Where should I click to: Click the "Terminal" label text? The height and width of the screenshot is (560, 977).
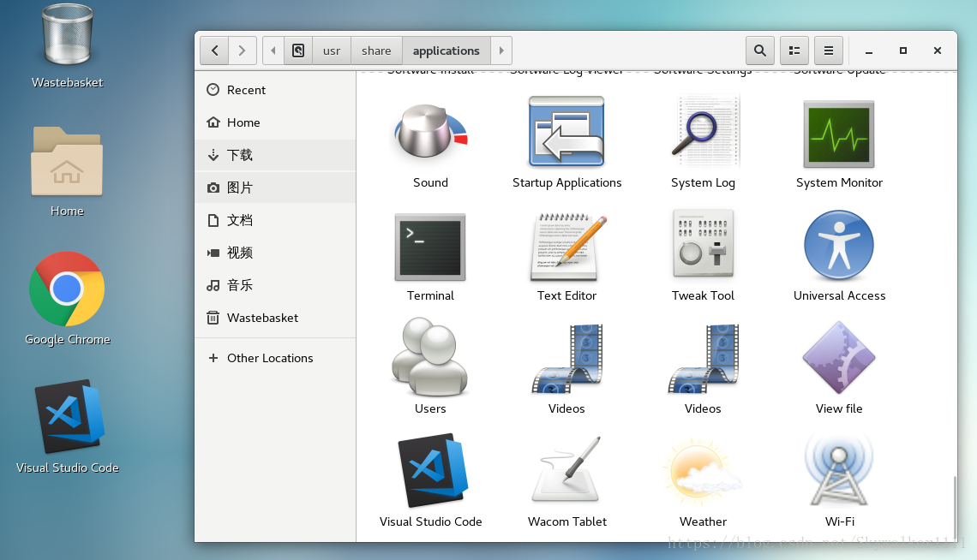[x=430, y=295]
